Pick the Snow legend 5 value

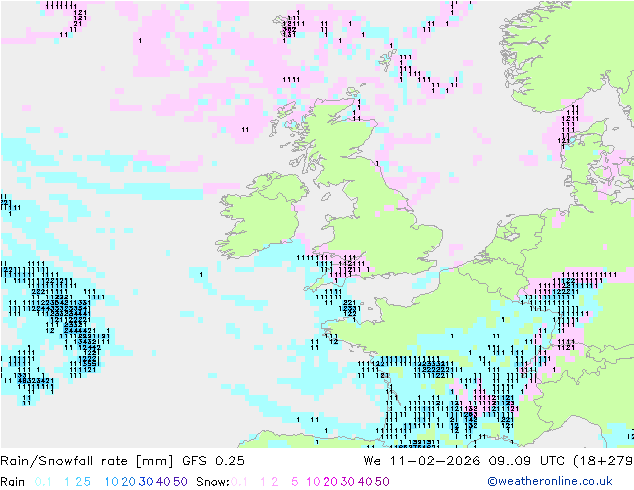coord(295,482)
